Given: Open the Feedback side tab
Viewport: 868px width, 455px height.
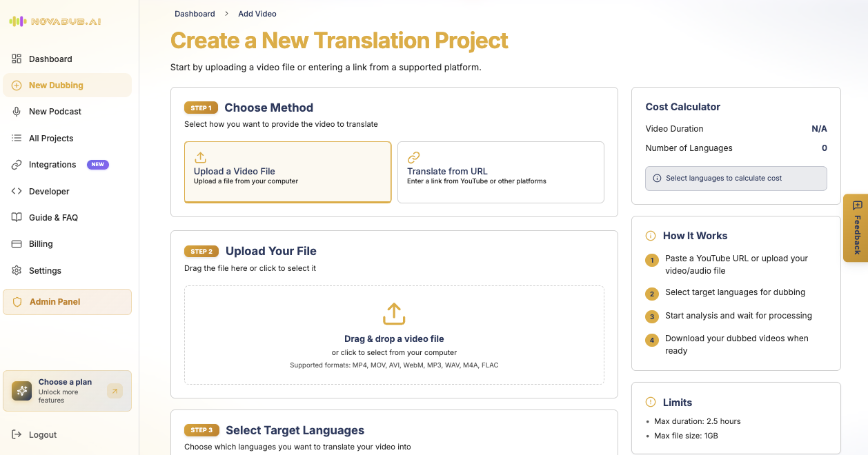Looking at the screenshot, I should pos(856,228).
